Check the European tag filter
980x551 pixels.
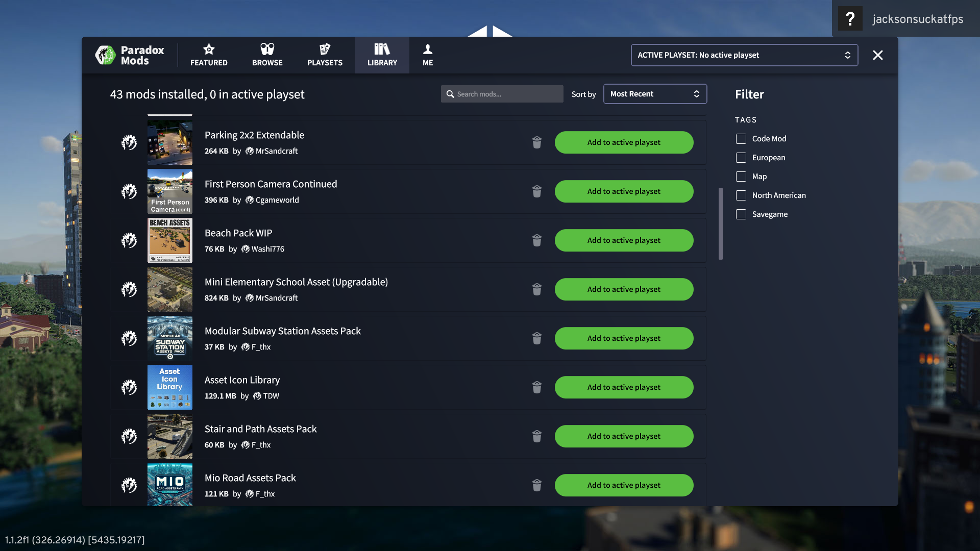click(741, 158)
